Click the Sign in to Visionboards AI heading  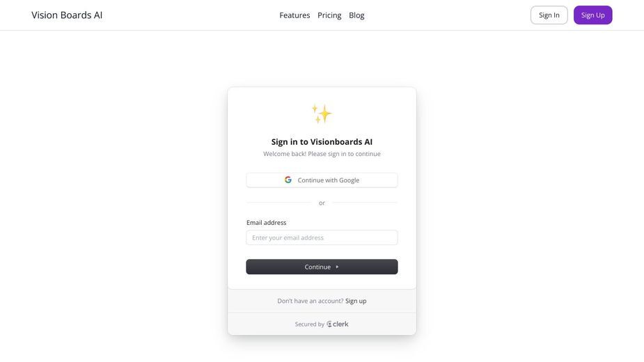(322, 142)
